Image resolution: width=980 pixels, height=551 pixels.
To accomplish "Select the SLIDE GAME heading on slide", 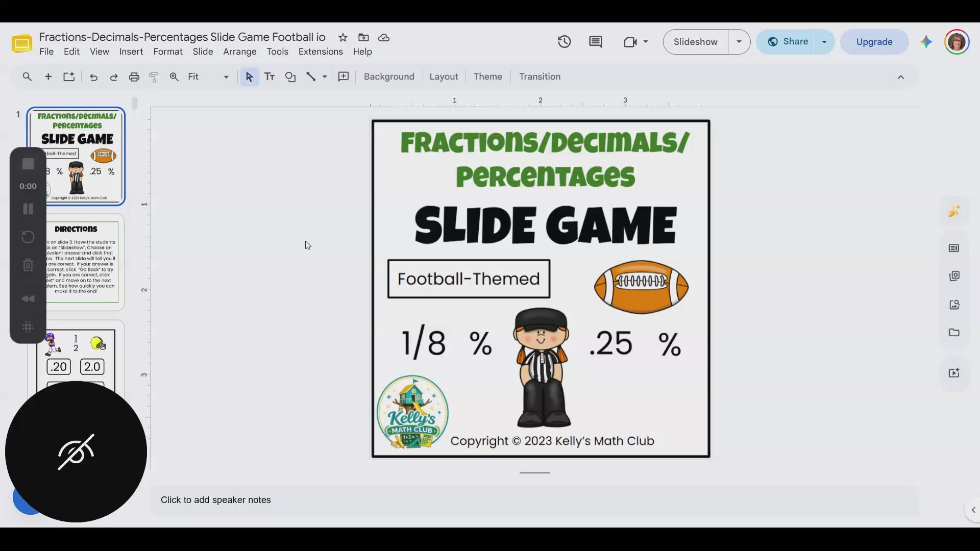I will [x=545, y=225].
